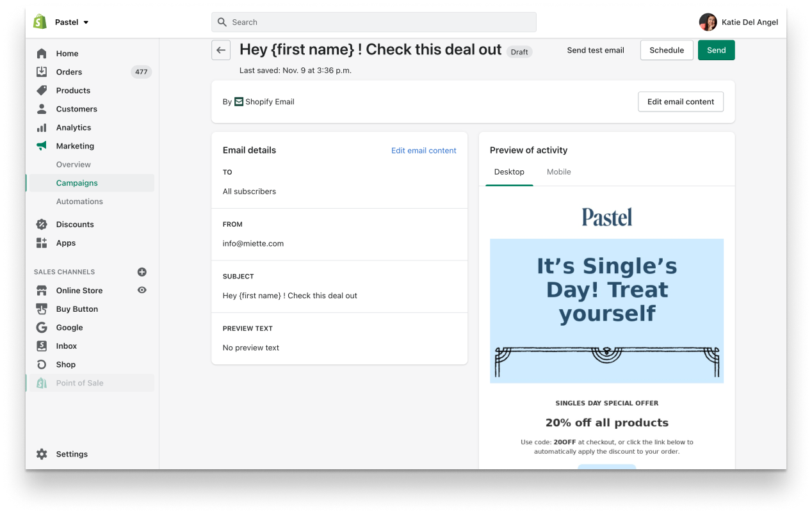
Task: Click Edit email content link in Email details
Action: [424, 151]
